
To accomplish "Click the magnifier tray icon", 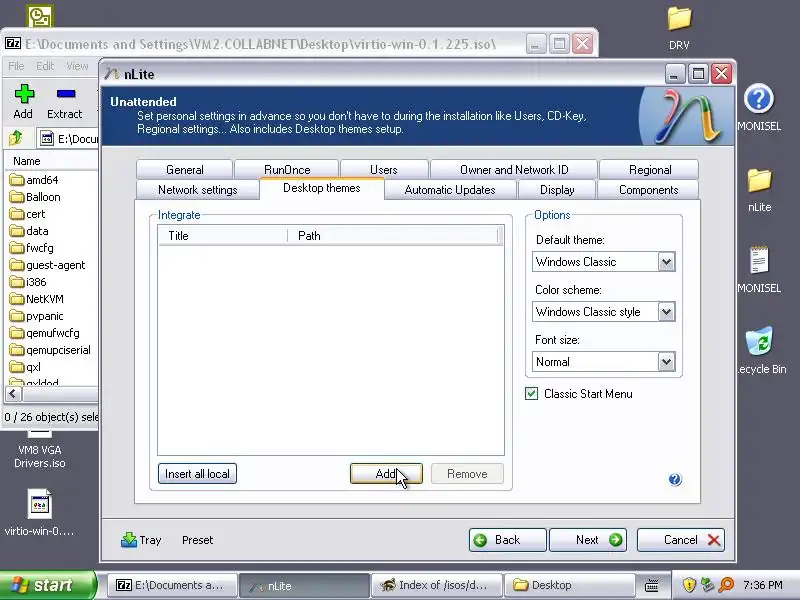I will [x=726, y=585].
